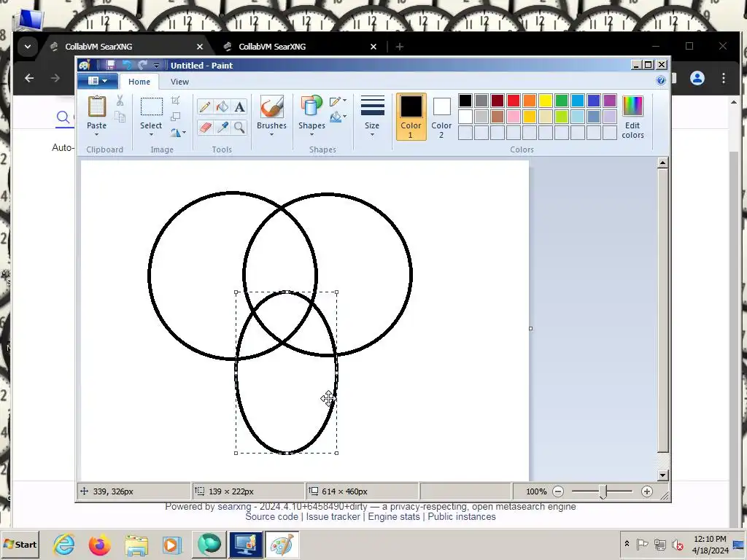Viewport: 747px width, 560px height.
Task: Open the Shapes gallery
Action: click(311, 114)
